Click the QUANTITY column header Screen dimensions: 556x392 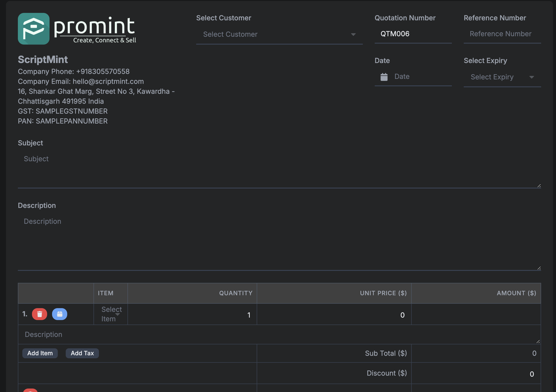point(236,293)
